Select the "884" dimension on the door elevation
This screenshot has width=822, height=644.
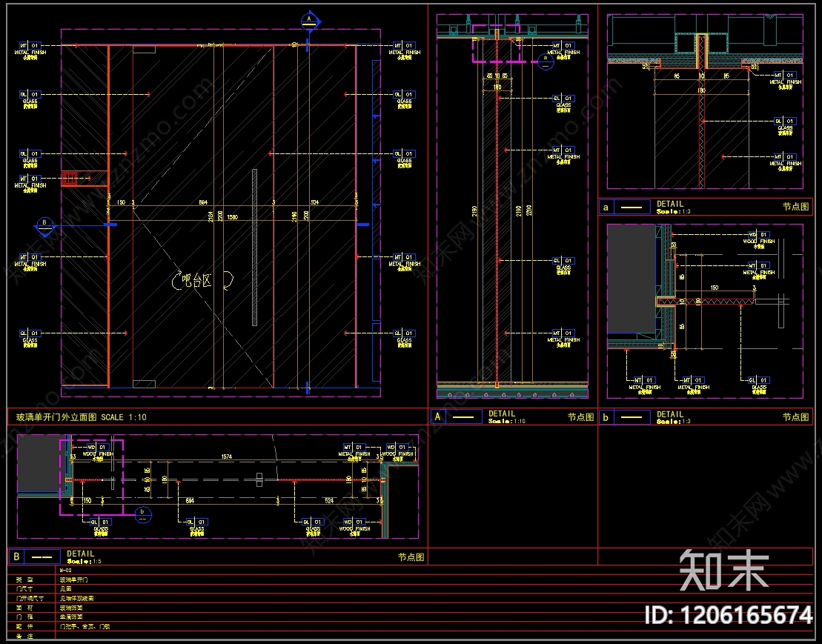[203, 202]
